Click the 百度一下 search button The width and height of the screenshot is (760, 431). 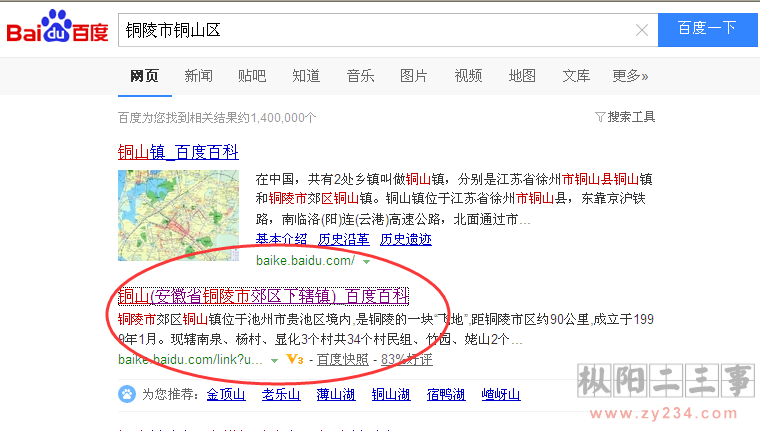click(x=707, y=30)
